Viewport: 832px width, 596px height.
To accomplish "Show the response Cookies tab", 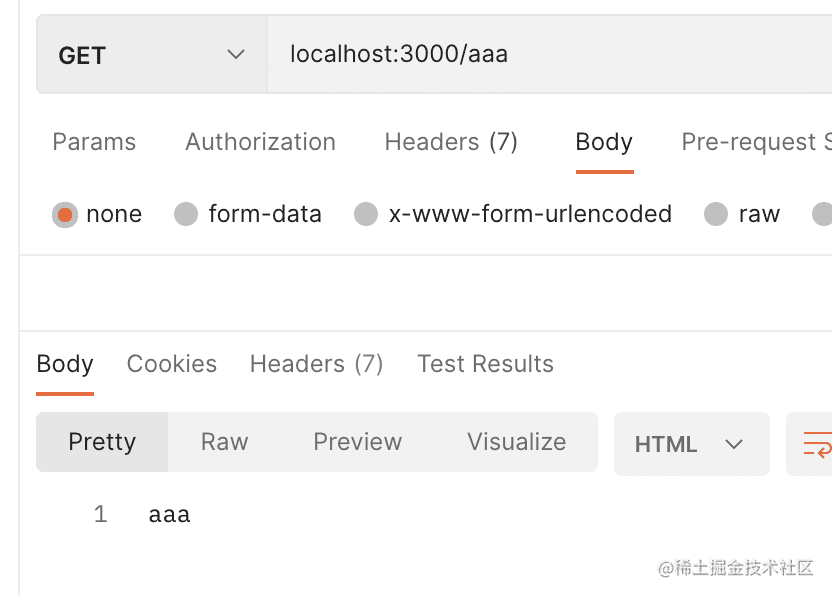I will coord(172,364).
